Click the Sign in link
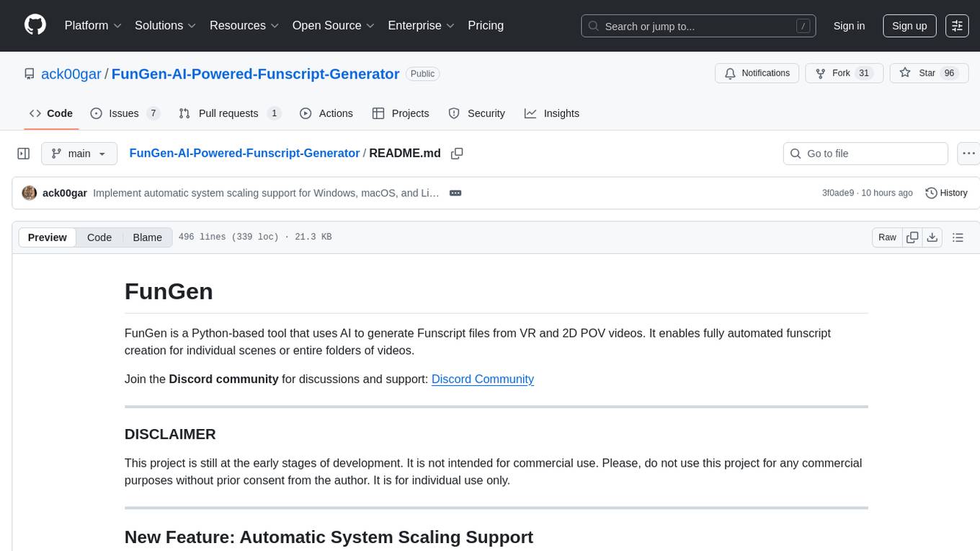980x551 pixels. point(849,26)
